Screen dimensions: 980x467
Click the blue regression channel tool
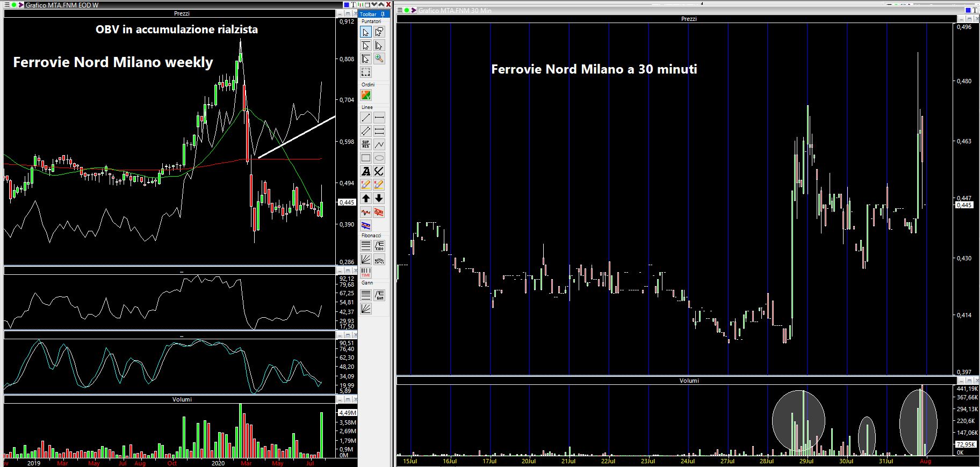pos(366,225)
